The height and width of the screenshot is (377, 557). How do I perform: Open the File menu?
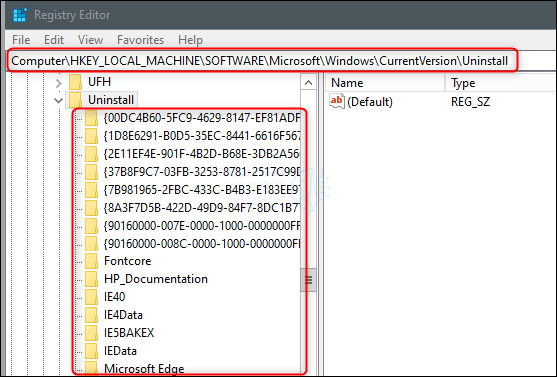coord(21,40)
